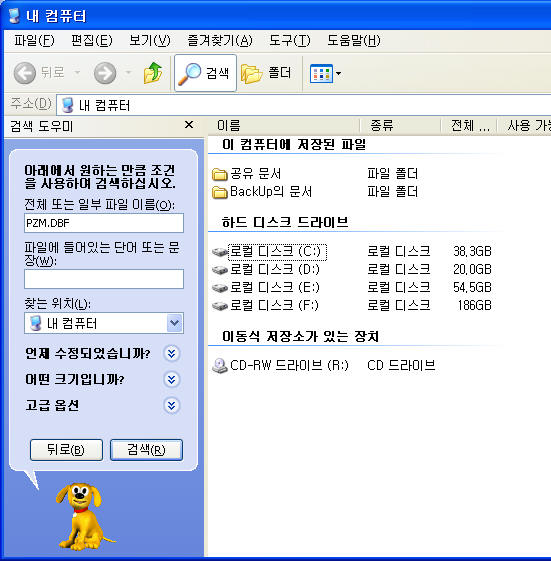Click the 뒤로 back arrow icon

tap(25, 73)
